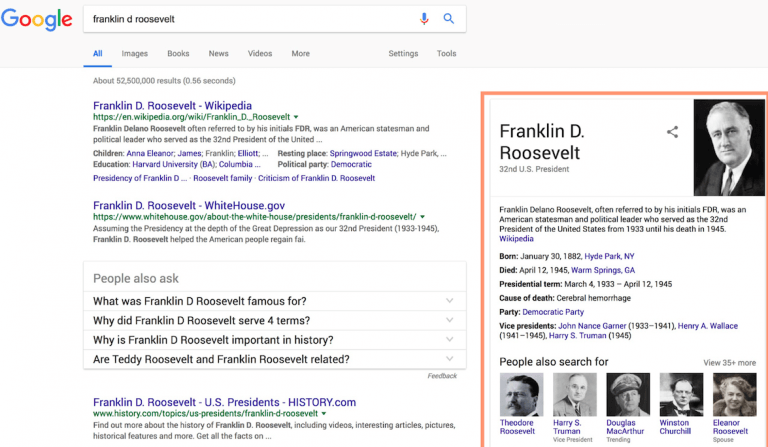The width and height of the screenshot is (768, 447).
Task: Submit query with magnifier search icon
Action: pos(449,19)
